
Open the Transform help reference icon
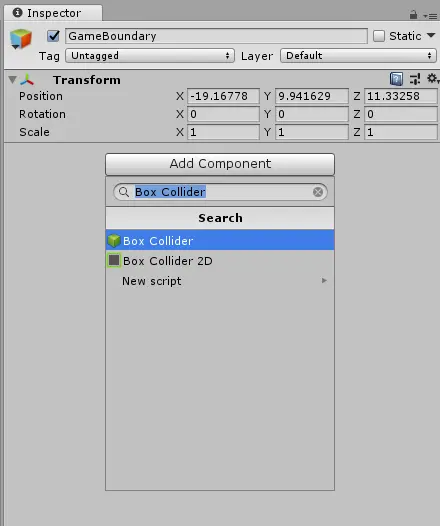click(x=396, y=79)
